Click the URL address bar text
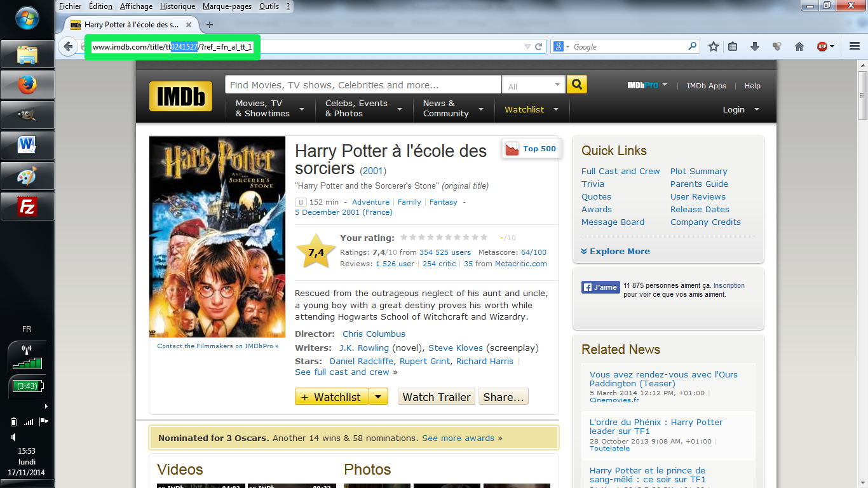868x488 pixels. 172,47
